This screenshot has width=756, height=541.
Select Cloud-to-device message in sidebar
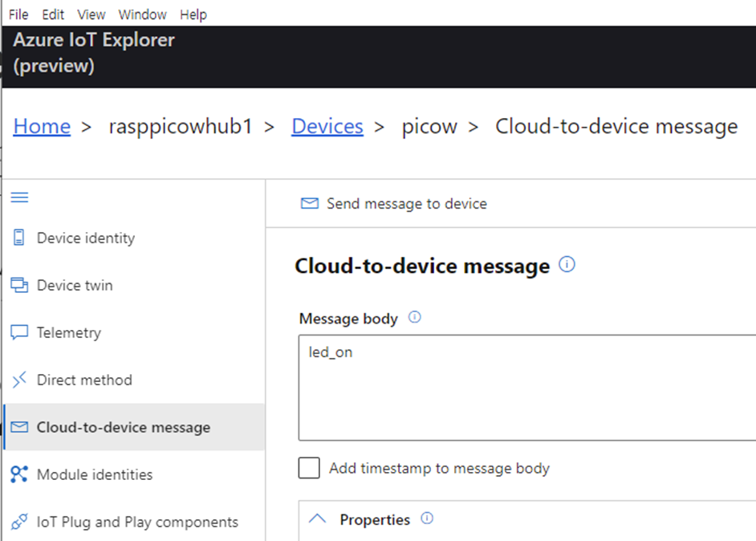(124, 427)
